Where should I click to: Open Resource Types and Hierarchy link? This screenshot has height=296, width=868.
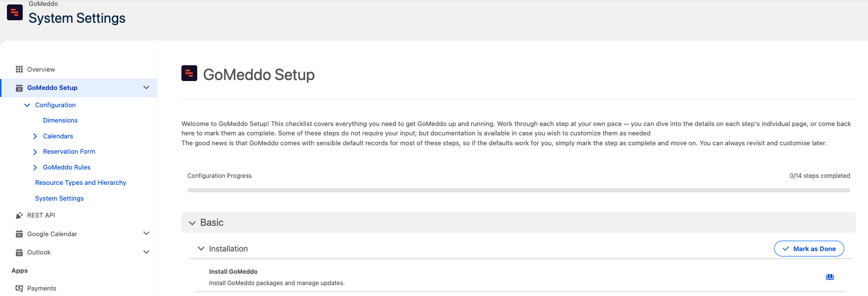81,183
